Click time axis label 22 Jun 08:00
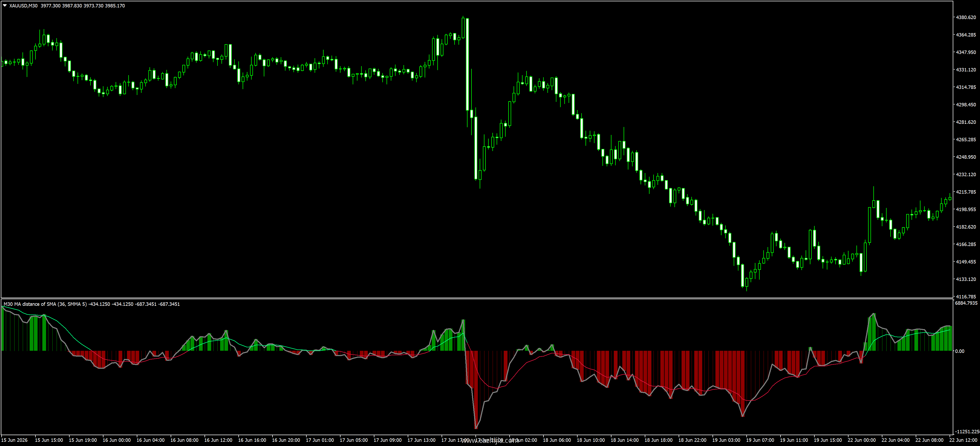The image size is (980, 446). click(929, 441)
